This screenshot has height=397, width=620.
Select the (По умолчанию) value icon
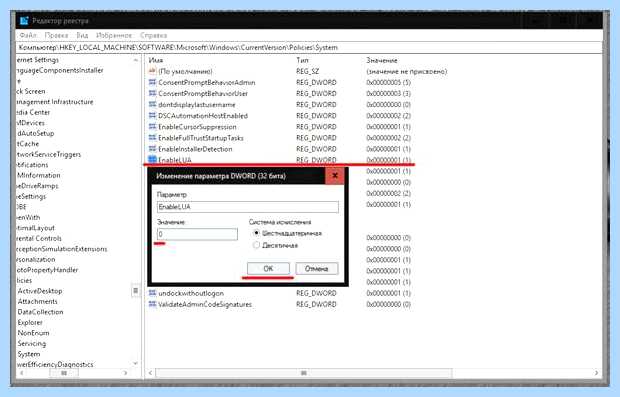tap(153, 72)
